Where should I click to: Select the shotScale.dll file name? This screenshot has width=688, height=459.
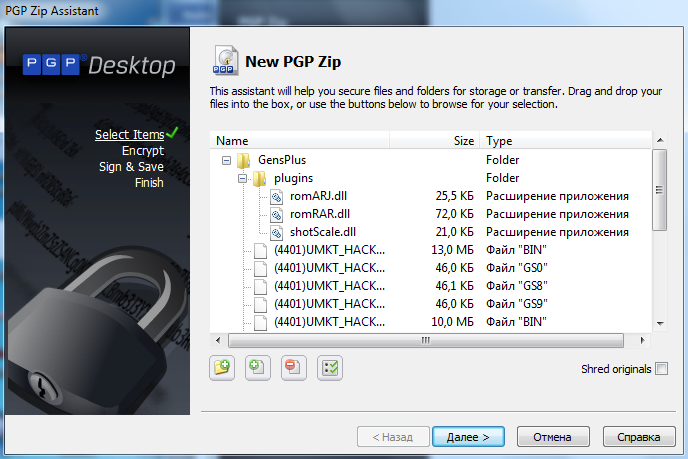[322, 232]
